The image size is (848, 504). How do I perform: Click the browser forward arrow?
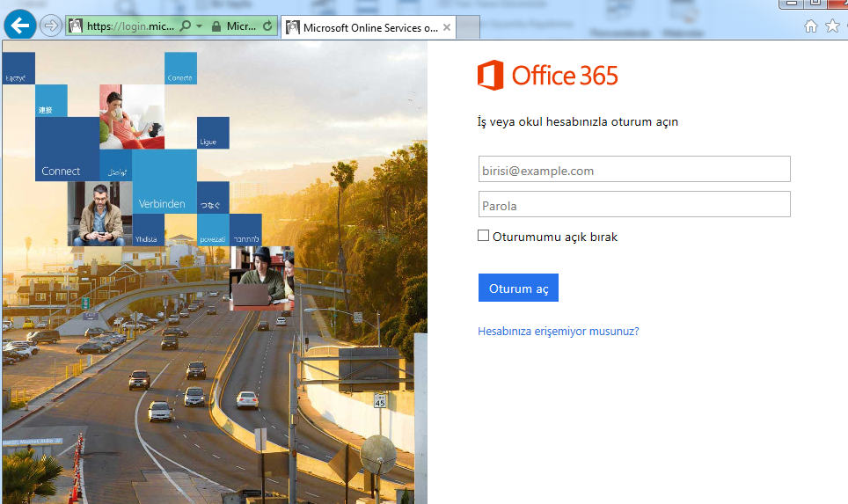point(51,26)
